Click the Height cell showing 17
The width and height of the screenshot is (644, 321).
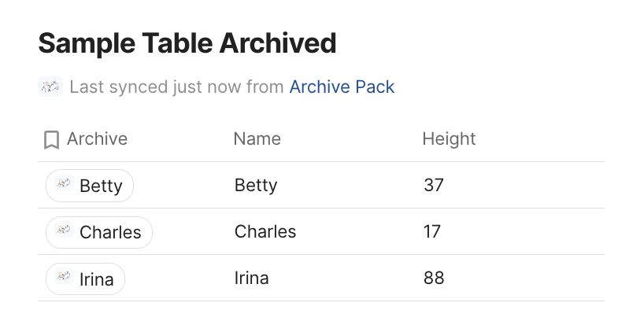pyautogui.click(x=432, y=232)
